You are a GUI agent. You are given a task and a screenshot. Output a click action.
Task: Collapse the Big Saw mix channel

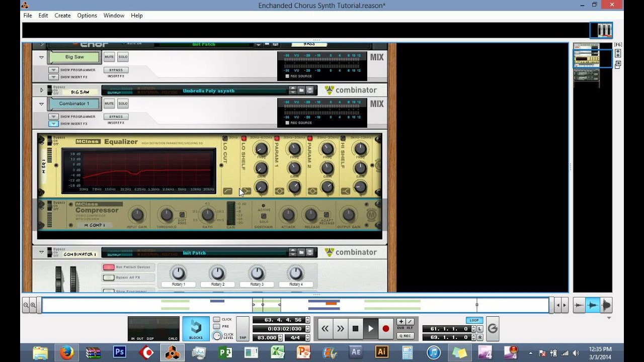coord(42,57)
